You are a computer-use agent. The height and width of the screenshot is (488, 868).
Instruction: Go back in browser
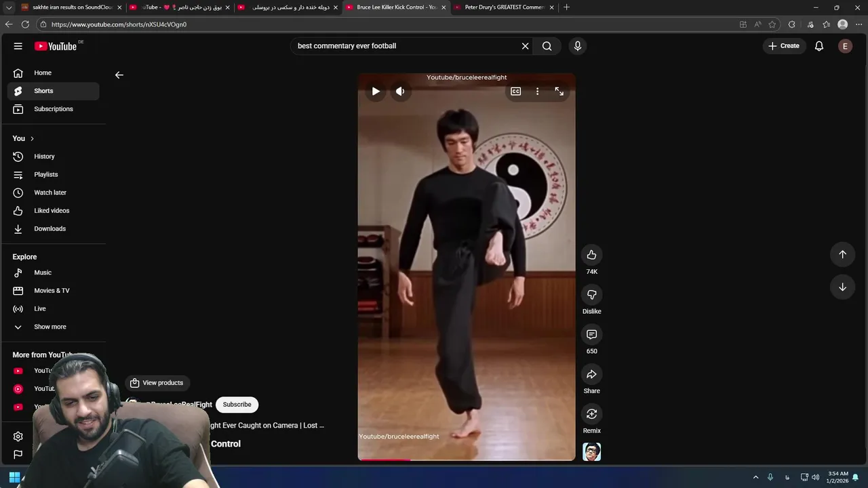(x=9, y=24)
